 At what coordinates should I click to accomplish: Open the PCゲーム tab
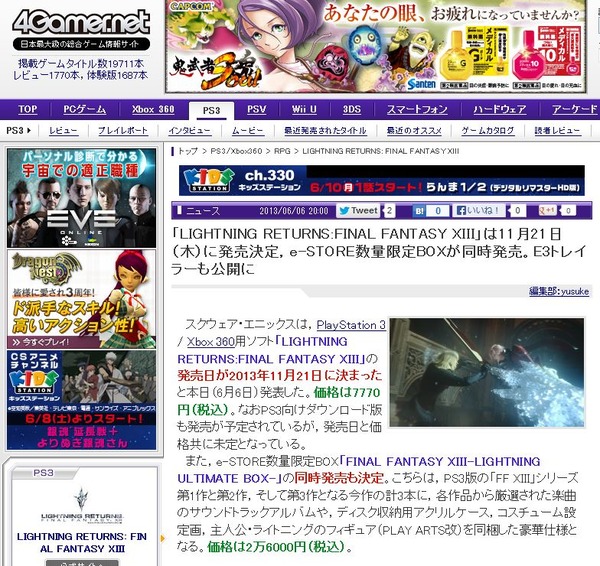[84, 109]
